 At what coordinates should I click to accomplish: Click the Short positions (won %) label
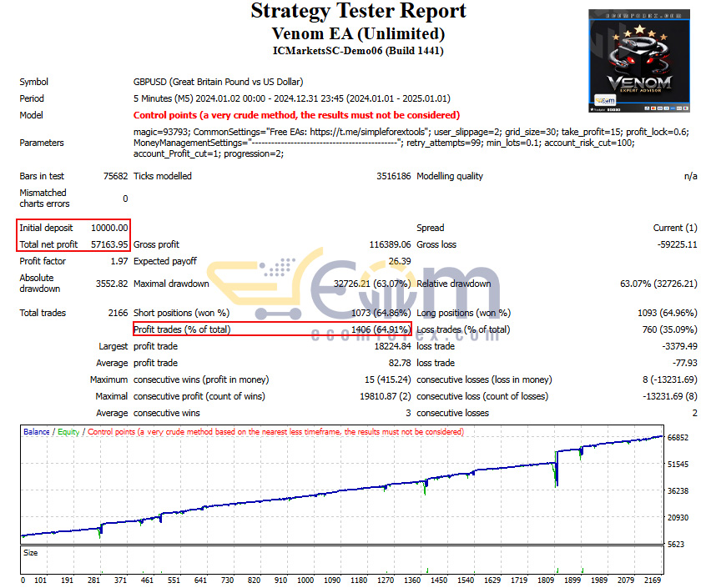pyautogui.click(x=181, y=313)
